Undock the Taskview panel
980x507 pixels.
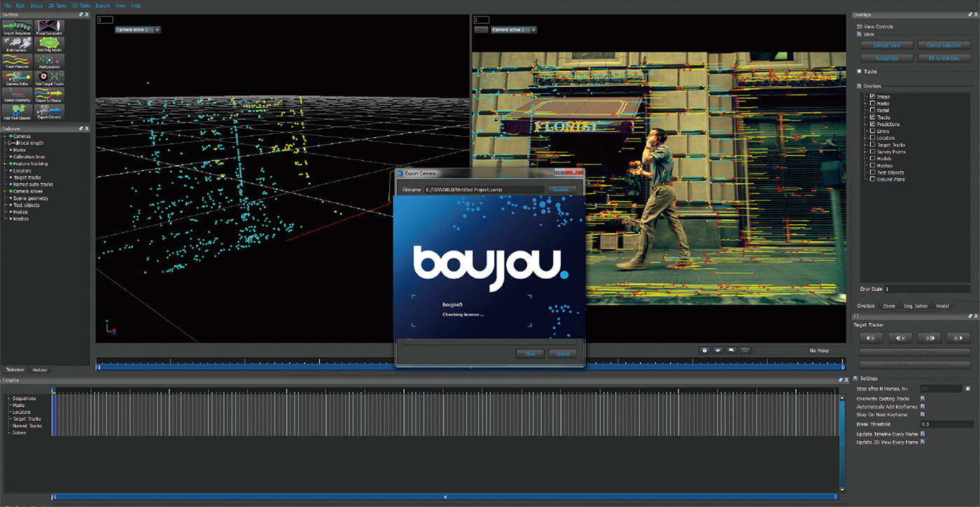[x=81, y=129]
